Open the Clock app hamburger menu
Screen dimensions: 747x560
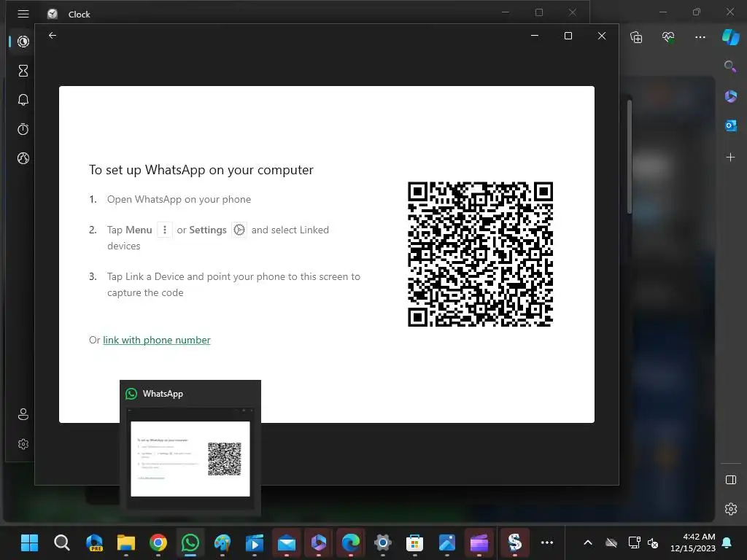click(x=23, y=14)
